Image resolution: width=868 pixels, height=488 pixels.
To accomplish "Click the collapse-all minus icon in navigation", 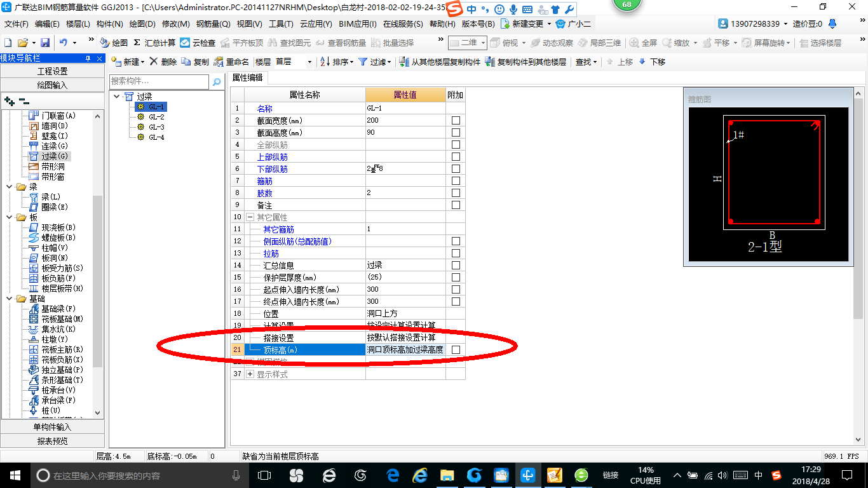I will coord(24,100).
